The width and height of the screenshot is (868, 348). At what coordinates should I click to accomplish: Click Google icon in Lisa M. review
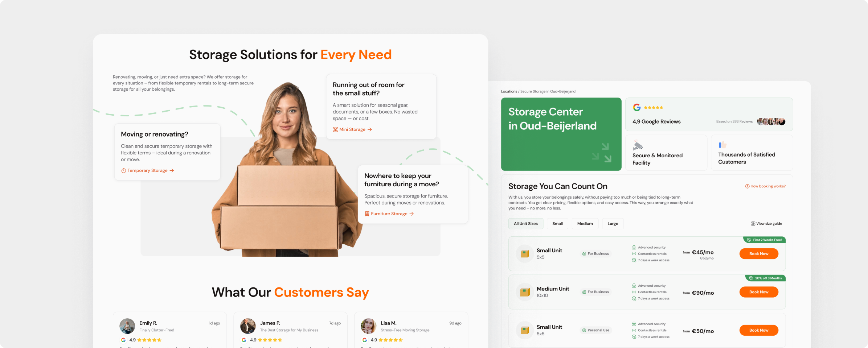click(365, 340)
